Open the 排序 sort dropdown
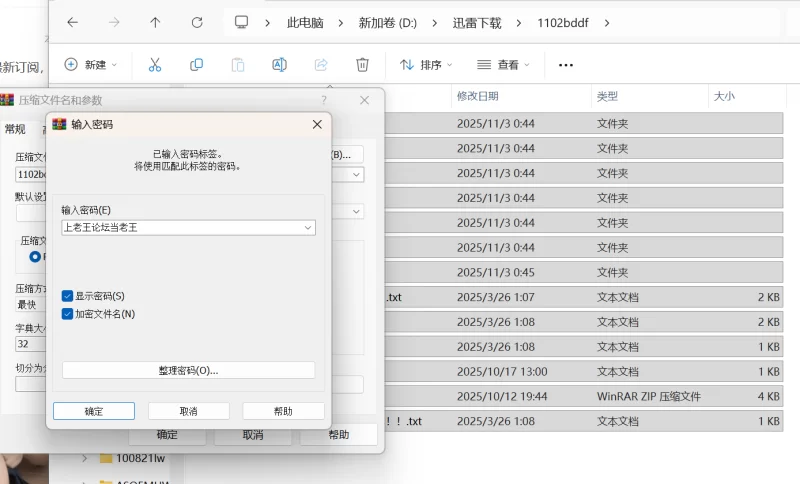The height and width of the screenshot is (484, 800). [426, 65]
